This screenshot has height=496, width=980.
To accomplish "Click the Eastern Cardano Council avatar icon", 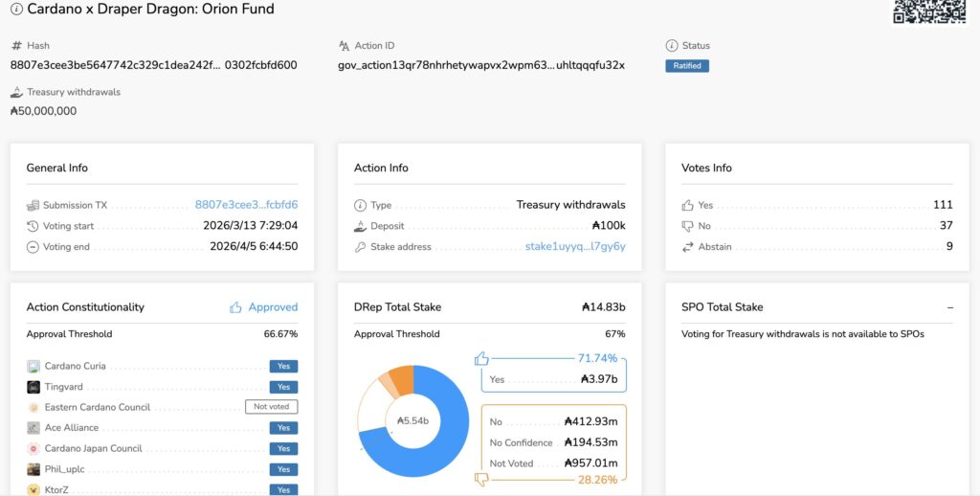I will [33, 407].
